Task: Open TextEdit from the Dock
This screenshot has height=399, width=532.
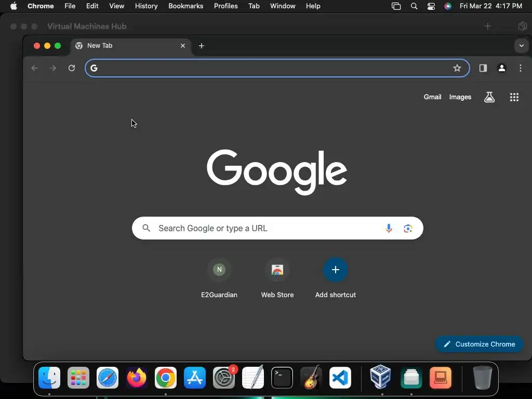Action: [x=253, y=377]
